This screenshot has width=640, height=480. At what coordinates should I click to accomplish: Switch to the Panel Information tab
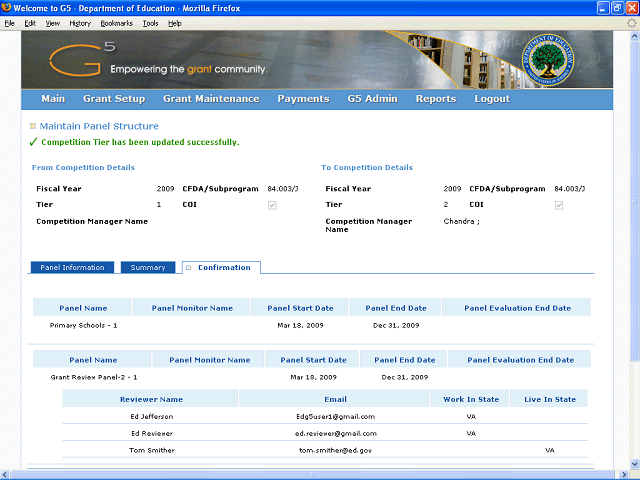coord(72,268)
